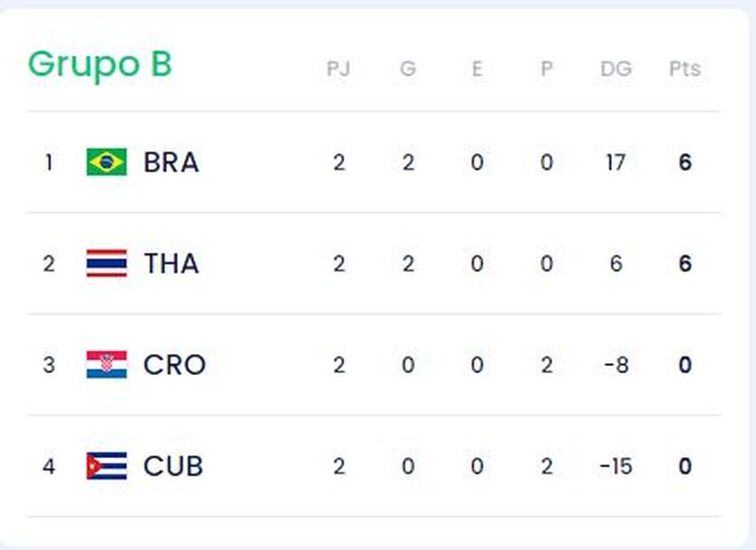This screenshot has height=550, width=756.
Task: Click Thailand's goal difference value 6
Action: tap(615, 264)
